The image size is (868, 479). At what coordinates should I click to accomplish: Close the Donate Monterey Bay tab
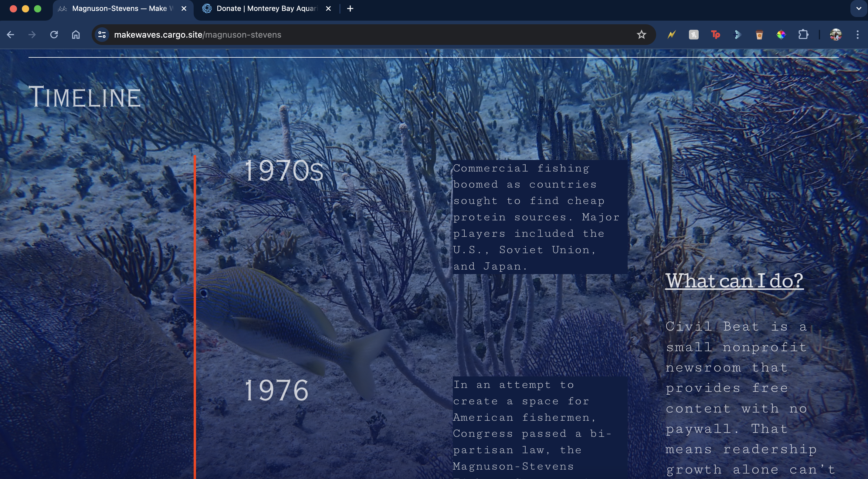[328, 9]
